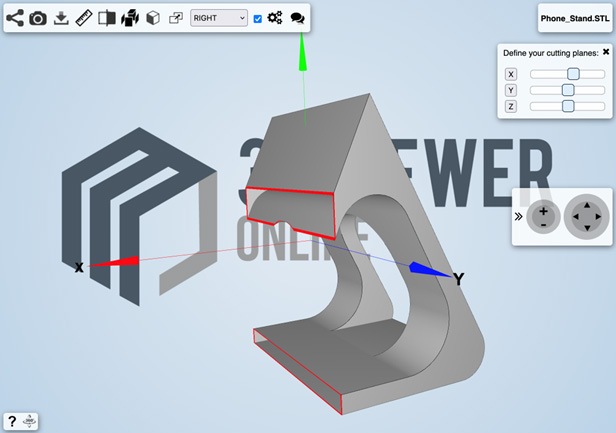Open the RIGHT view orientation dropdown
The image size is (616, 433).
click(219, 18)
